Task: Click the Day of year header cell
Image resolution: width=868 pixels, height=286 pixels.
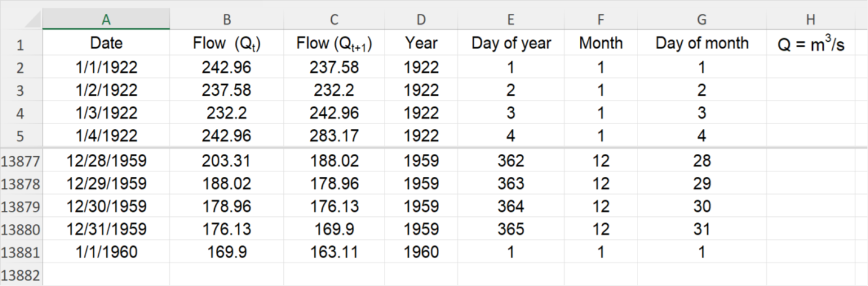Action: [x=511, y=44]
